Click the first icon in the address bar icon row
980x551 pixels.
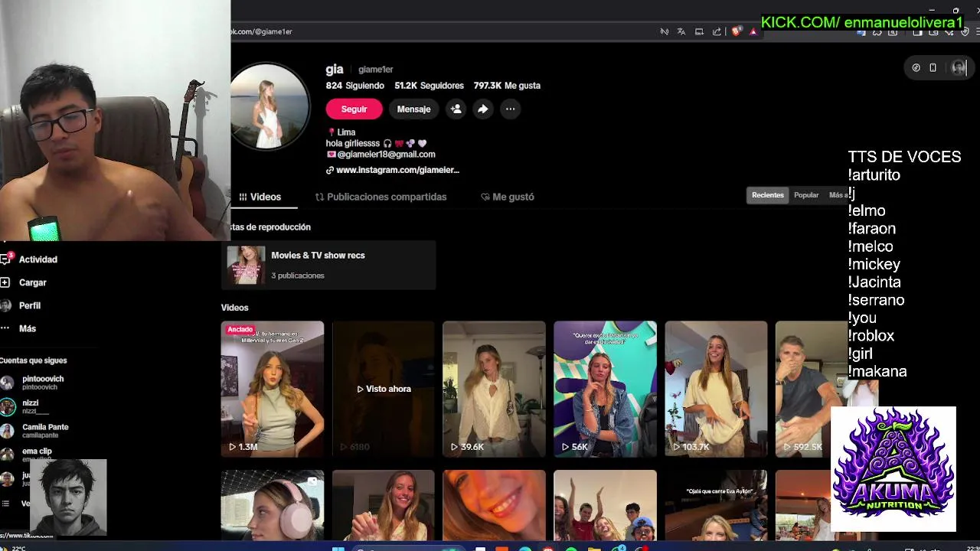tap(664, 31)
